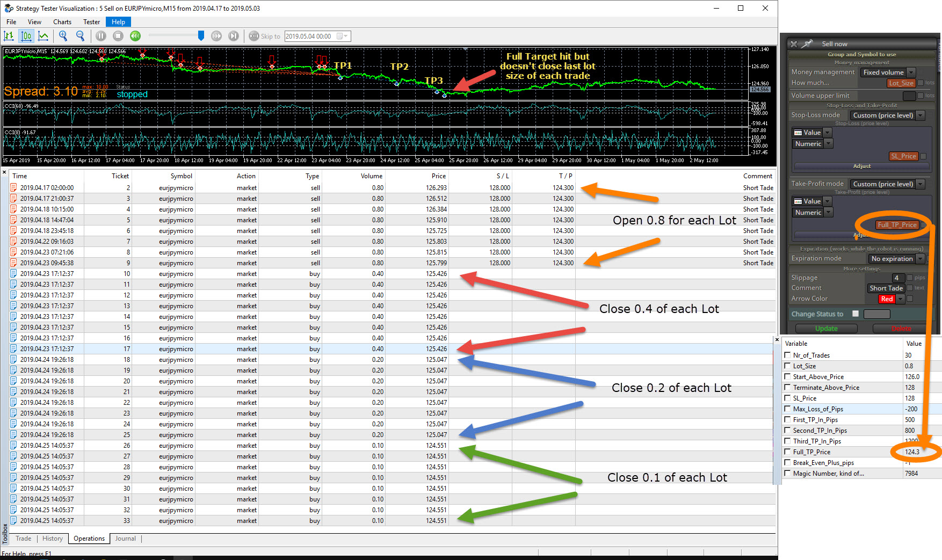942x560 pixels.
Task: Click the row icon for ticket 33
Action: [x=14, y=521]
